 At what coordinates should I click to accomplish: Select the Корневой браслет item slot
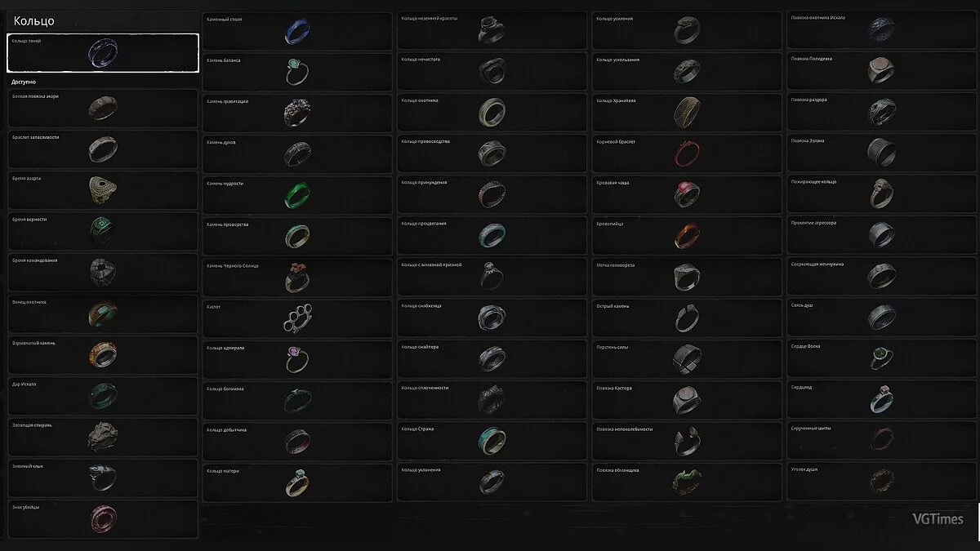[x=688, y=153]
